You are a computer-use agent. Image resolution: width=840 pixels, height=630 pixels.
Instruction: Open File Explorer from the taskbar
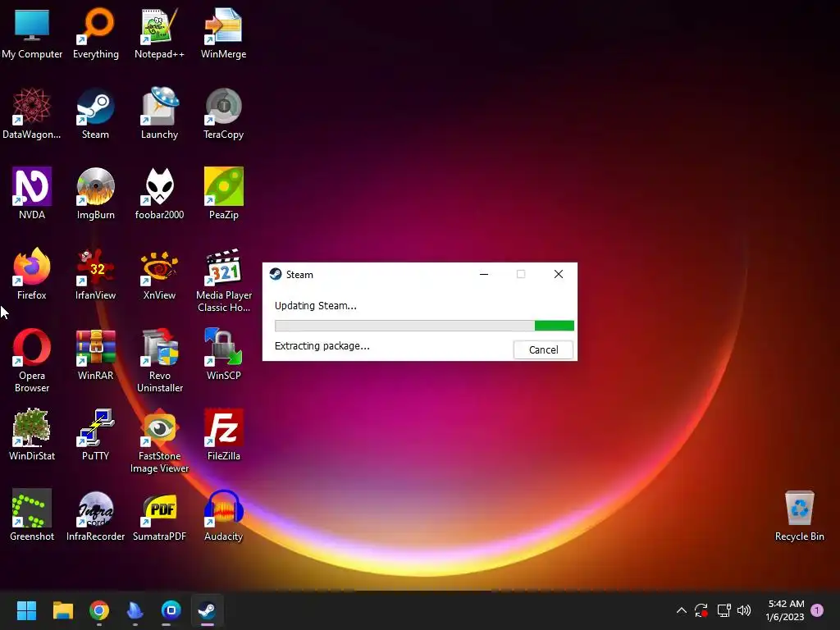[62, 610]
